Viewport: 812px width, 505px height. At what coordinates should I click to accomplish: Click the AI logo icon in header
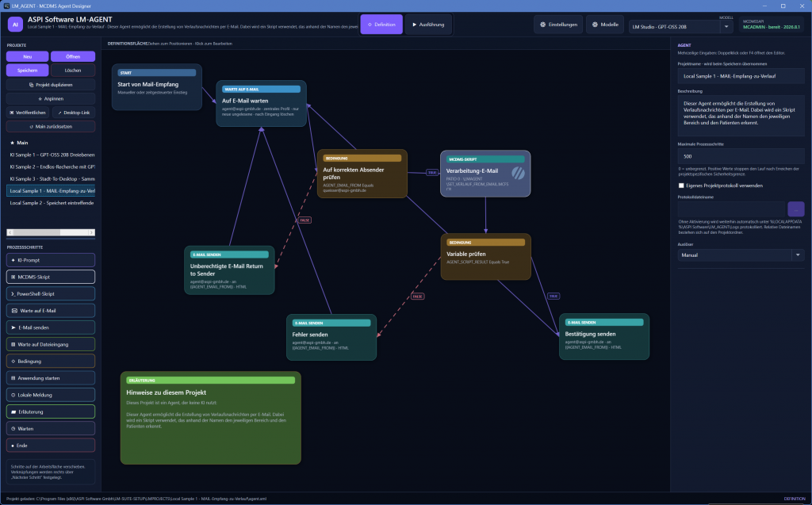tap(15, 25)
